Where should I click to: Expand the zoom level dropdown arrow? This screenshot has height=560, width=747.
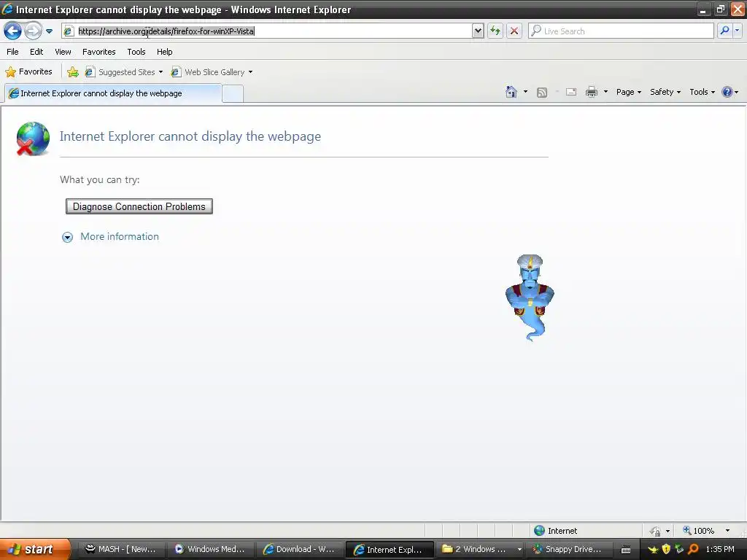[x=727, y=531]
